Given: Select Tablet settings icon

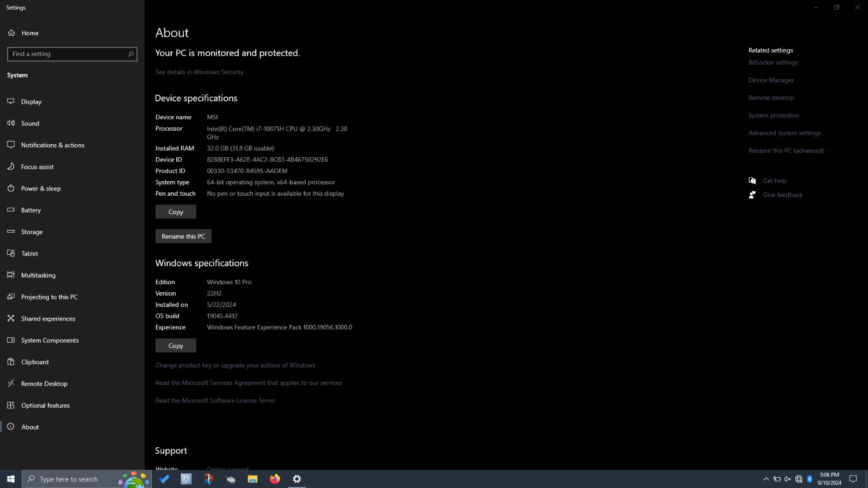Looking at the screenshot, I should [11, 253].
